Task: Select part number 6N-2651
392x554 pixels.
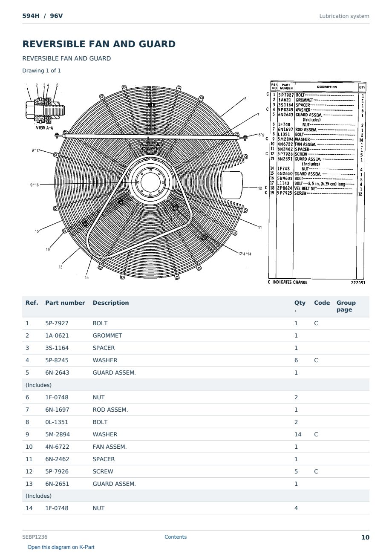Action: point(57,484)
